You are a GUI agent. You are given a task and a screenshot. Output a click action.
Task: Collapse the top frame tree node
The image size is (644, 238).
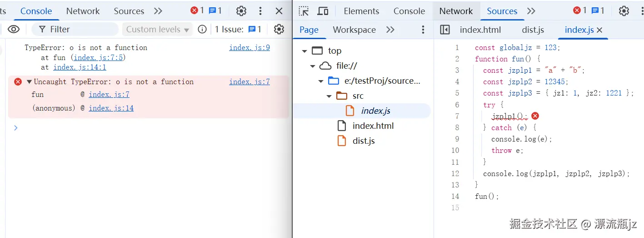pyautogui.click(x=305, y=51)
